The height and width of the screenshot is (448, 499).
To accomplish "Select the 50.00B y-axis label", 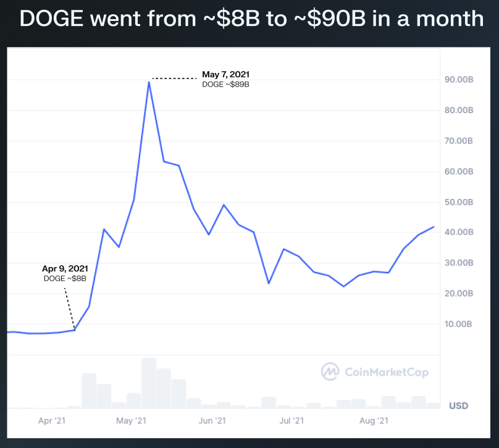I will [459, 202].
